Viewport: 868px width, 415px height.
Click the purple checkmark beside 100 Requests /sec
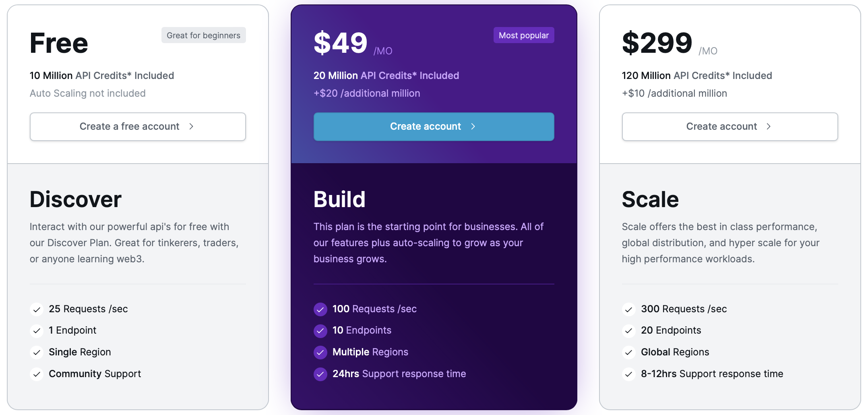pos(320,309)
